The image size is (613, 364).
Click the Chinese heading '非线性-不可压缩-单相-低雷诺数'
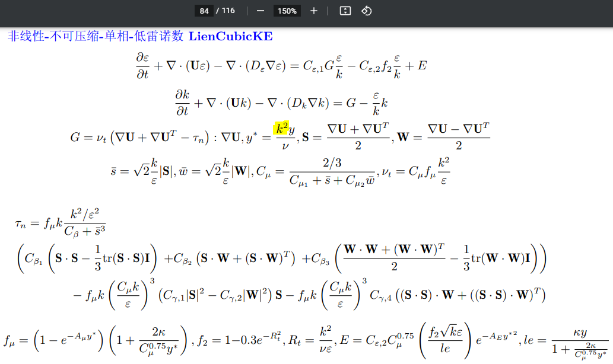96,36
